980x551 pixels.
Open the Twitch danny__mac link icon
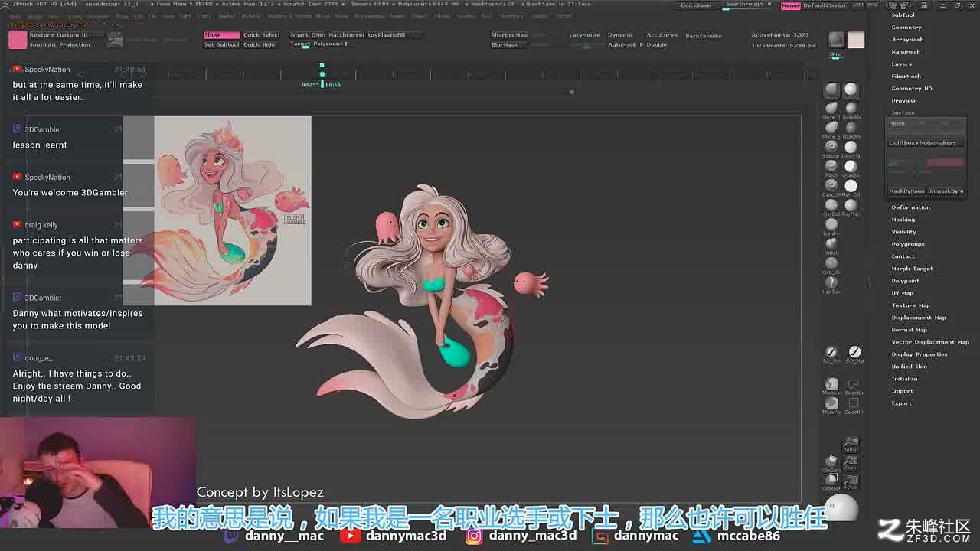(230, 536)
